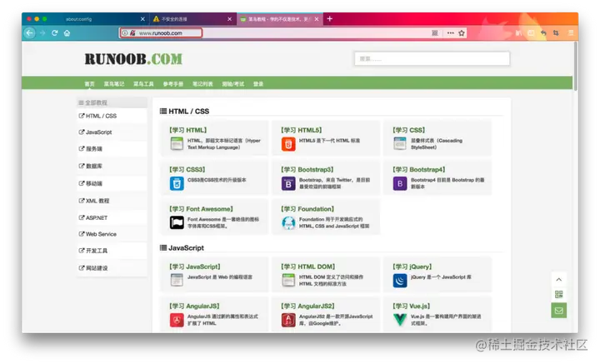The image size is (600, 364).
Task: Click the green Vue.js V icon
Action: coord(400,319)
